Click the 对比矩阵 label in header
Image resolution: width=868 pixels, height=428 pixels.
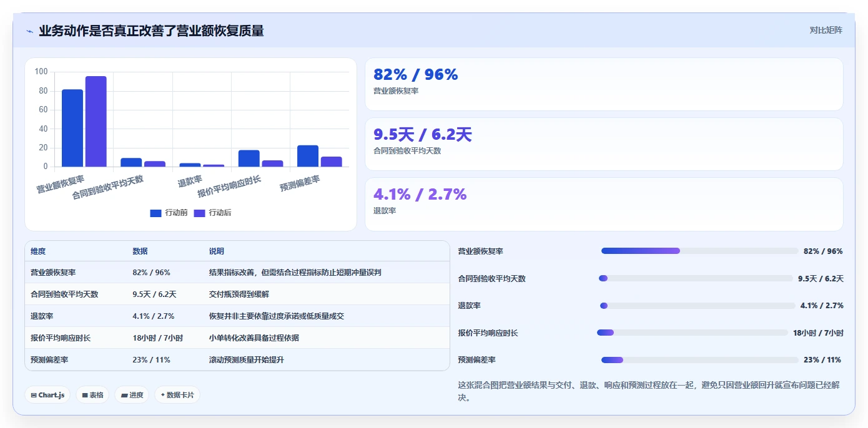(826, 30)
